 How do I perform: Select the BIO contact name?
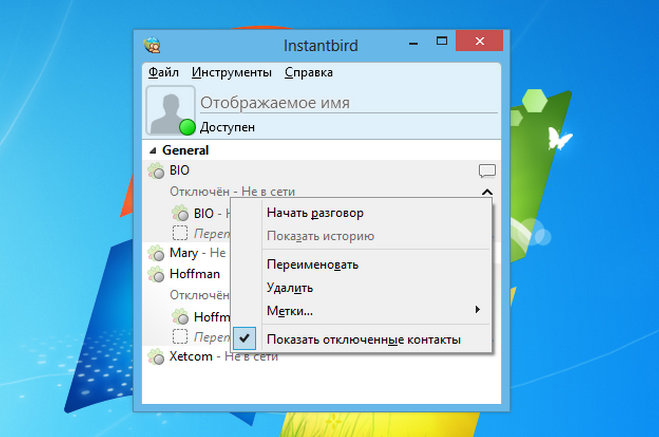coord(179,171)
